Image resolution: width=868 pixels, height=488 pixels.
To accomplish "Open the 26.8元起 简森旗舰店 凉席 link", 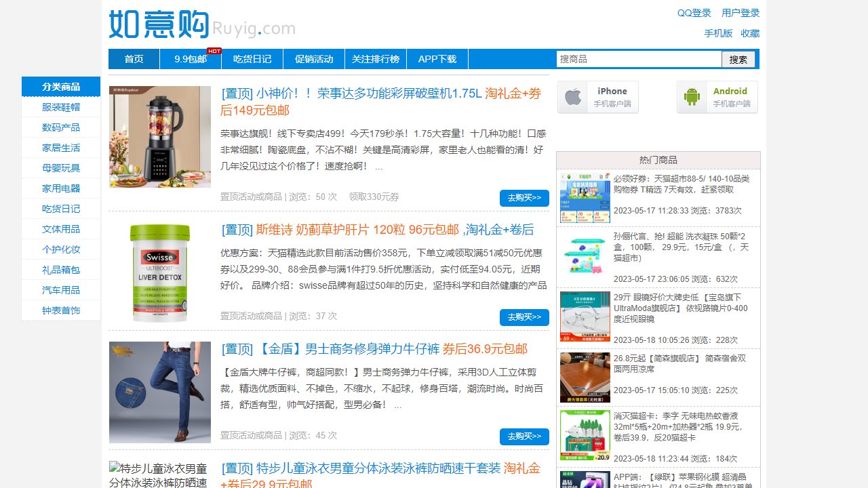I will [680, 364].
